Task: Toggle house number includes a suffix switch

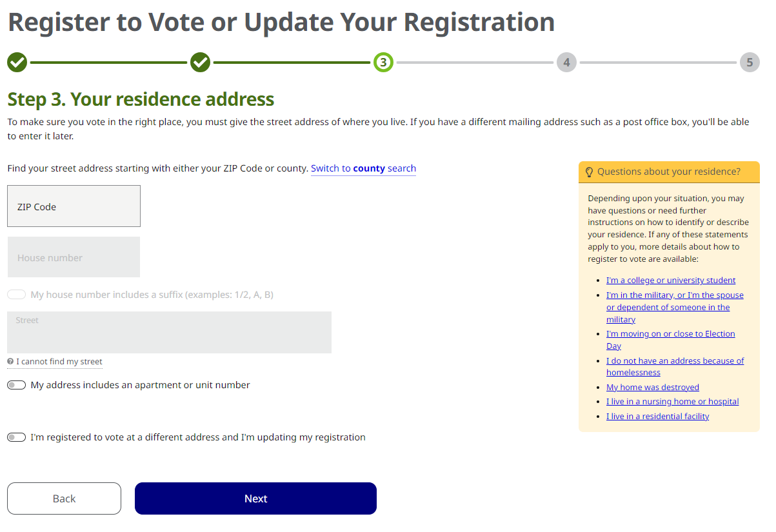Action: (x=16, y=295)
